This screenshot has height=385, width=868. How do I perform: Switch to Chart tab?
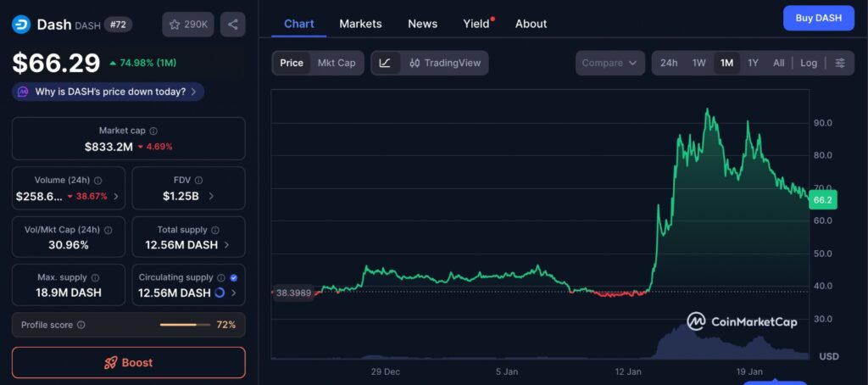tap(299, 24)
